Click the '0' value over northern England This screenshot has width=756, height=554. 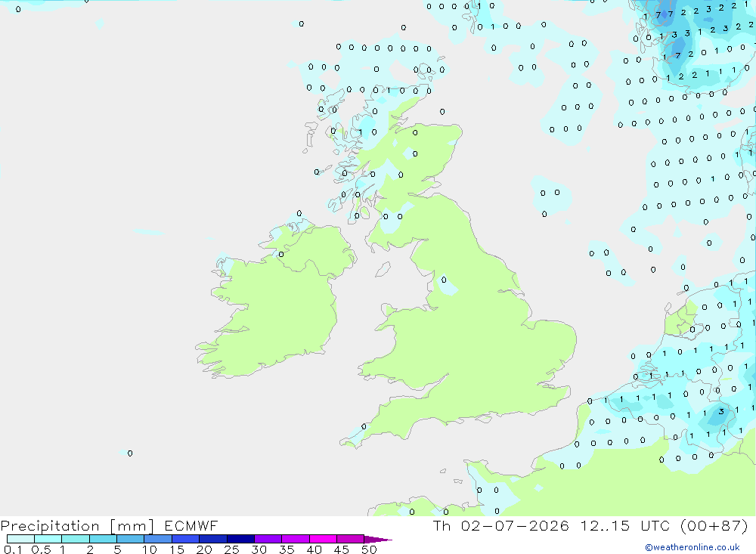[x=444, y=280]
